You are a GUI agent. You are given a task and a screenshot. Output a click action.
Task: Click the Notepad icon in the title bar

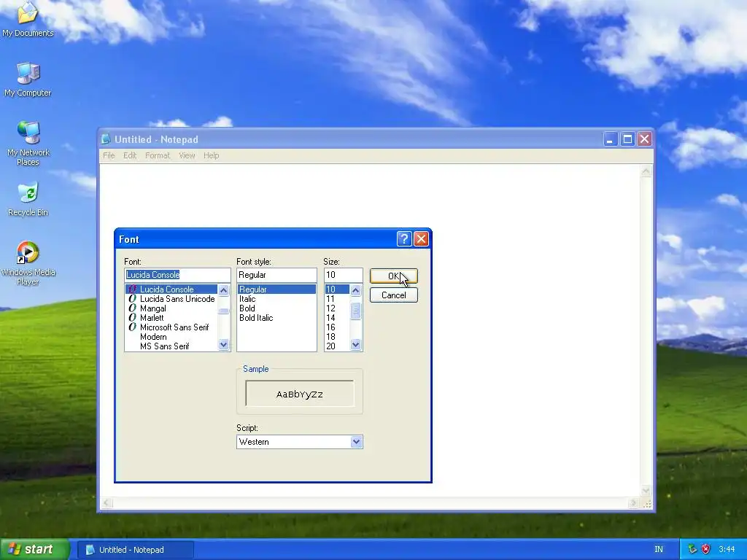coord(106,139)
